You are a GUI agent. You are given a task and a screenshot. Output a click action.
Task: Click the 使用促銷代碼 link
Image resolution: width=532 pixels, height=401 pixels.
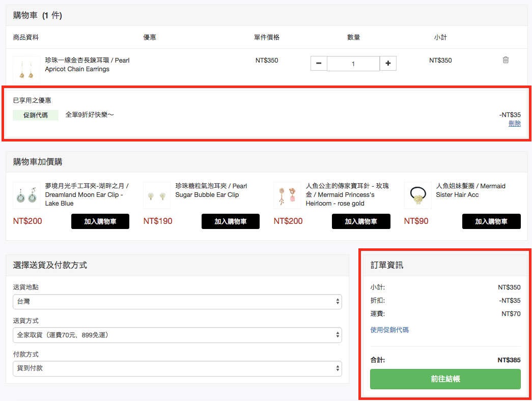tap(389, 330)
